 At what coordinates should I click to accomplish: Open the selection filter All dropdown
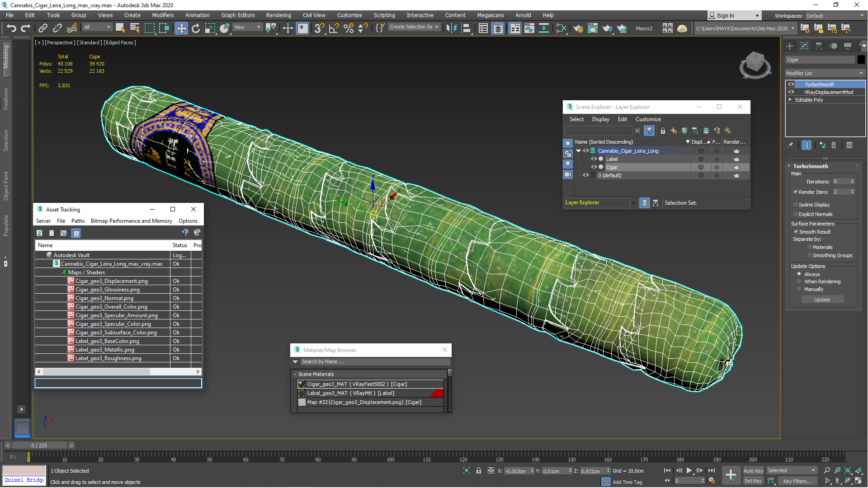click(x=97, y=27)
